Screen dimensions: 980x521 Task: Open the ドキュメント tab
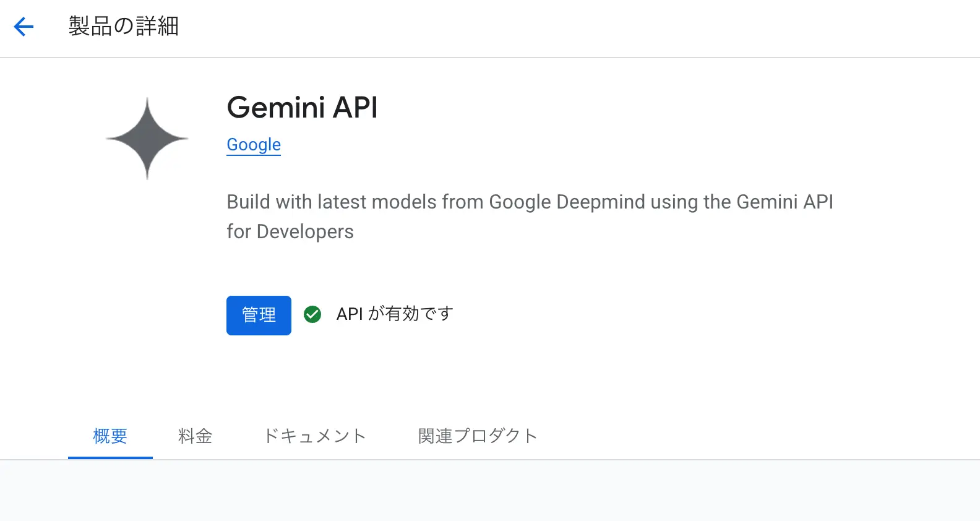(x=315, y=436)
